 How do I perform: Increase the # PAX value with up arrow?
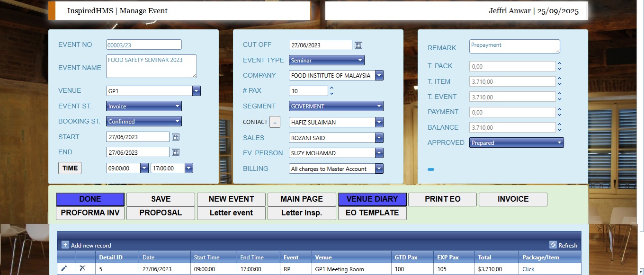[331, 88]
